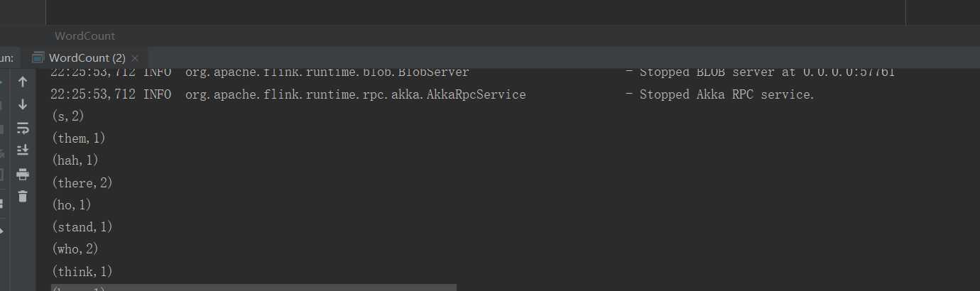Click the (there,2) output line
Screen dimensions: 980x291
point(82,183)
